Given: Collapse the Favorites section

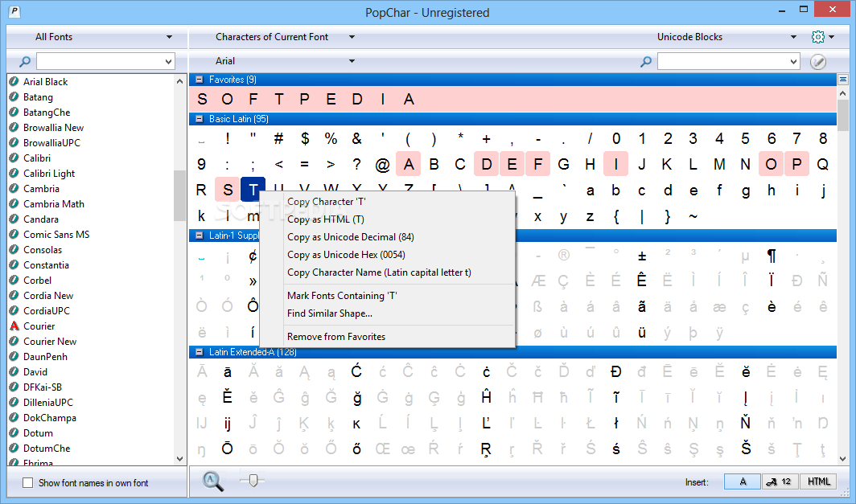Looking at the screenshot, I should coord(200,80).
